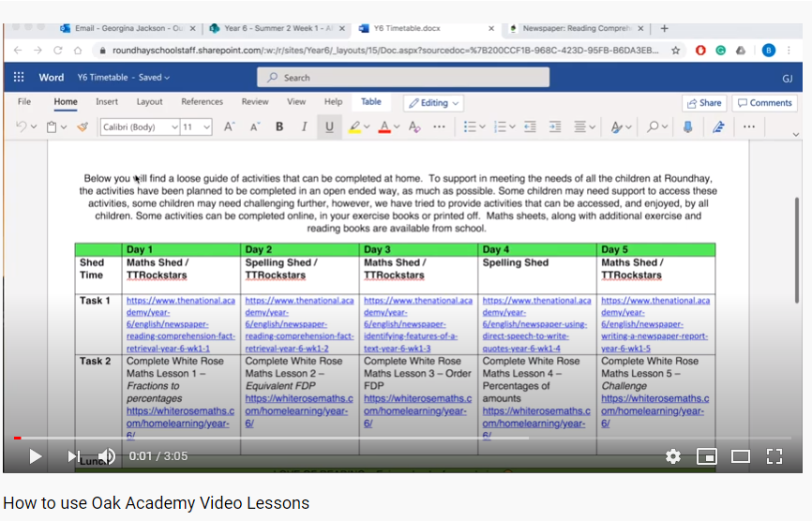
Task: Click the red Opera-style extension icon
Action: (700, 51)
